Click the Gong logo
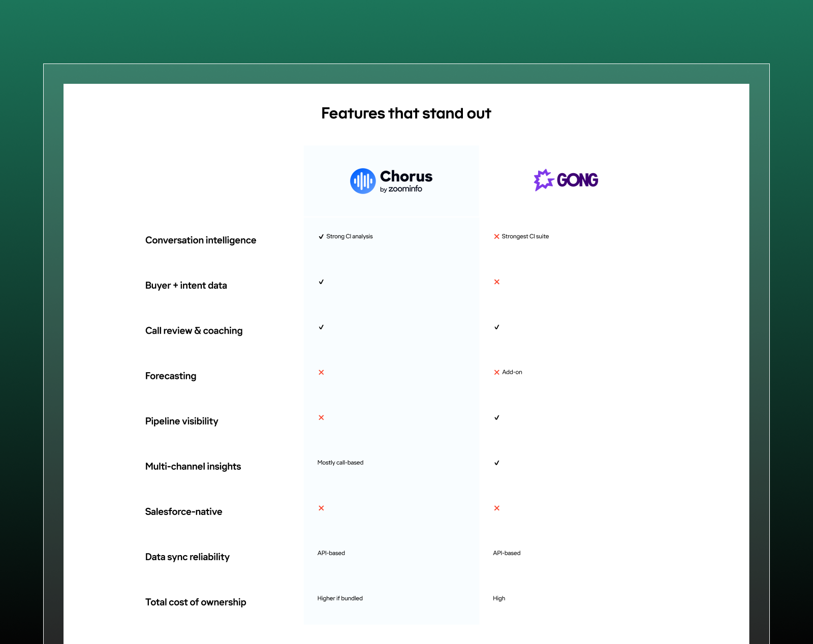813x644 pixels. tap(566, 180)
